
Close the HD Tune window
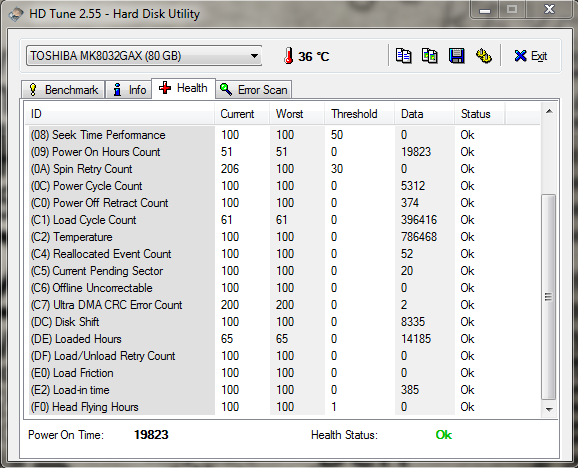[549, 10]
